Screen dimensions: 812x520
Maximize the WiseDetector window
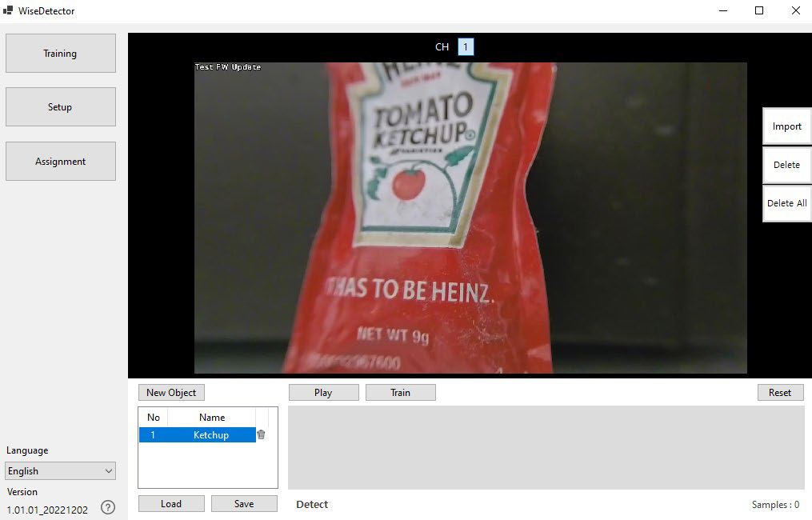pyautogui.click(x=759, y=10)
